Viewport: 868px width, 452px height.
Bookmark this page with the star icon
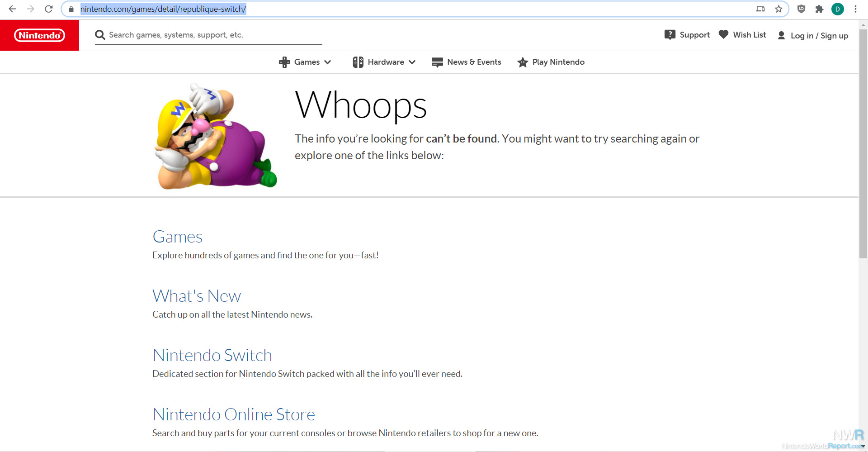tap(778, 9)
